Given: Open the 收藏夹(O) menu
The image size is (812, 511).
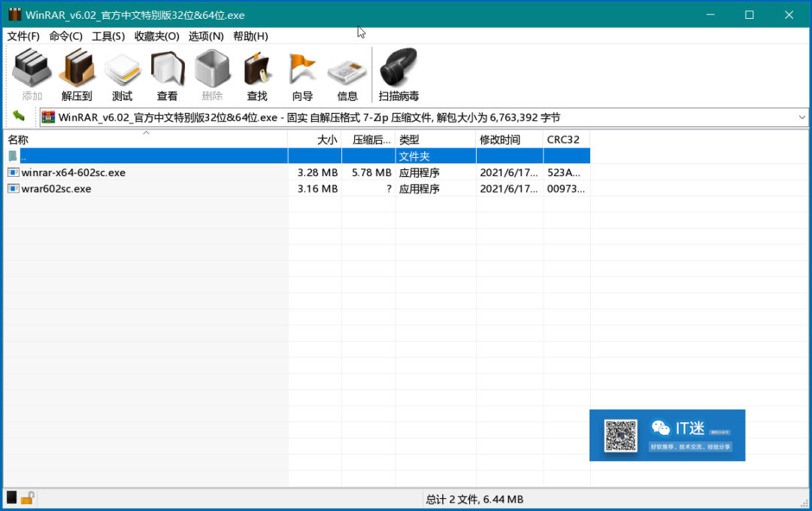Looking at the screenshot, I should click(x=157, y=36).
